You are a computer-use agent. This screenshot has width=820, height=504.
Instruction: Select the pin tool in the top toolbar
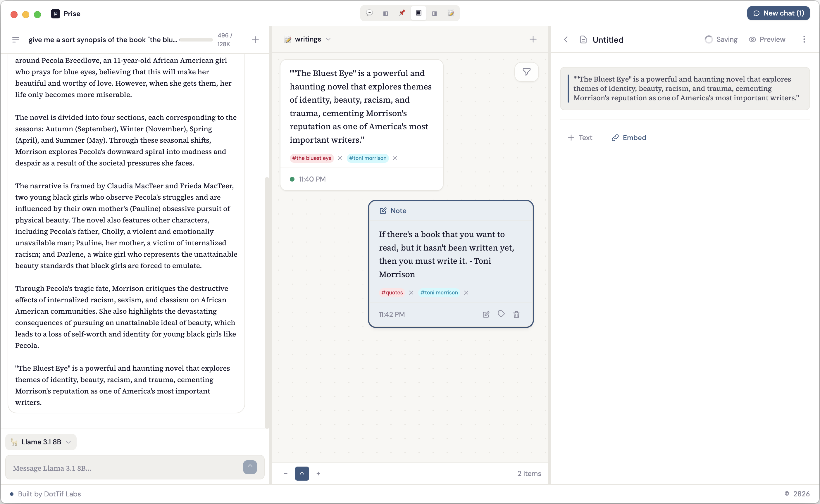click(x=402, y=13)
